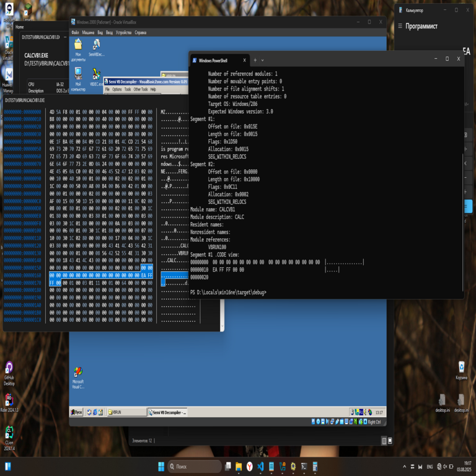
Task: Click ENG language indicator in tray
Action: [430, 467]
